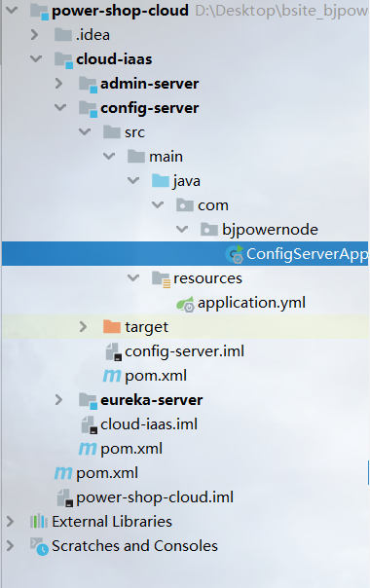This screenshot has width=370, height=588.
Task: Select the cloud-iaas label
Action: coord(114,59)
